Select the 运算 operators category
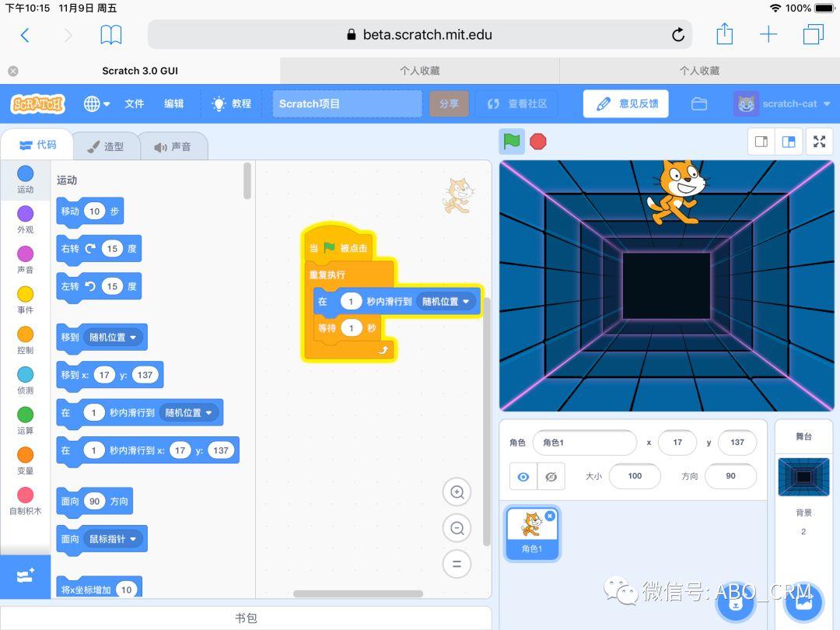The height and width of the screenshot is (630, 840). click(x=25, y=421)
